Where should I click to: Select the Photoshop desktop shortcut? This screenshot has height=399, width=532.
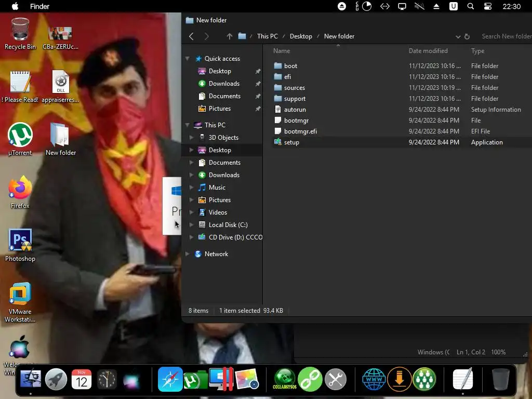(x=20, y=245)
